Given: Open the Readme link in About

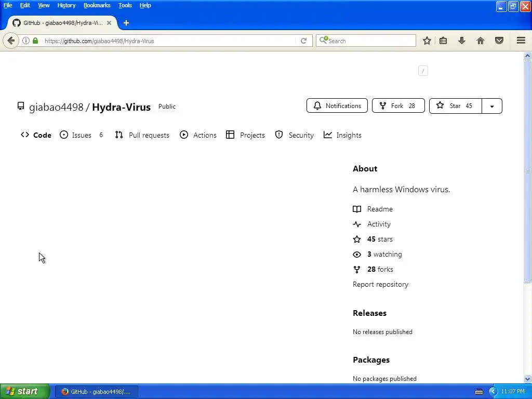Looking at the screenshot, I should 373,209.
